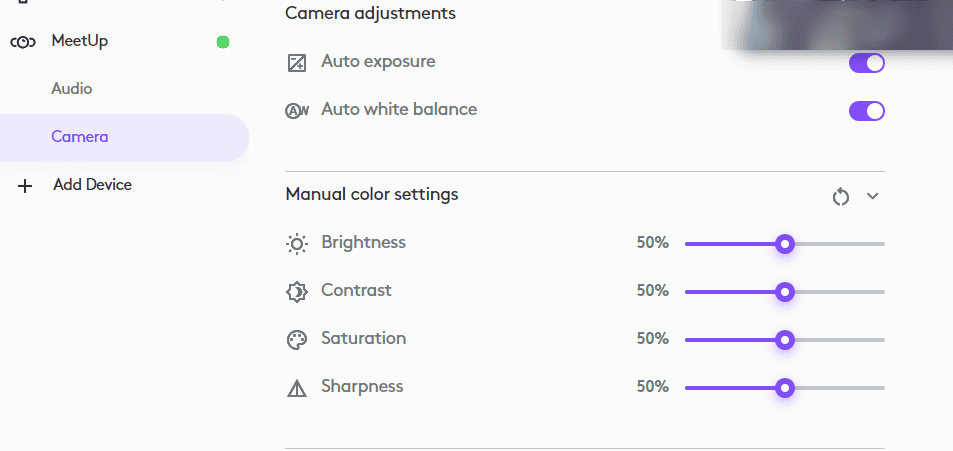
Task: Click the Auto exposure icon
Action: pos(297,63)
